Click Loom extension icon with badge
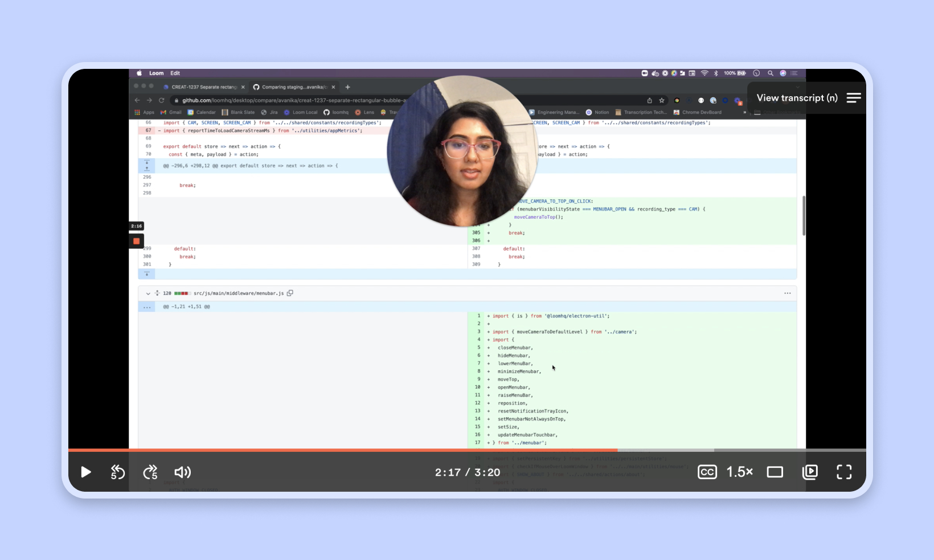 point(738,101)
